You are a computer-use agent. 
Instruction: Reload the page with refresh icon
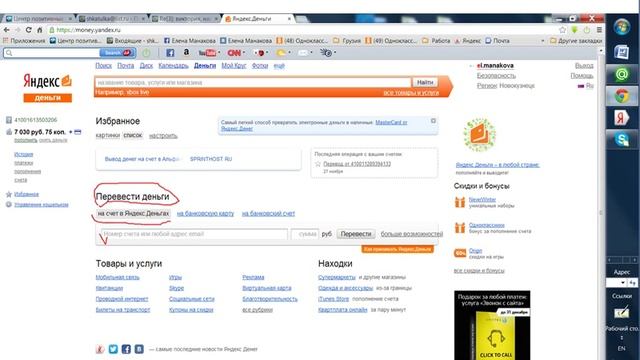coord(29,30)
